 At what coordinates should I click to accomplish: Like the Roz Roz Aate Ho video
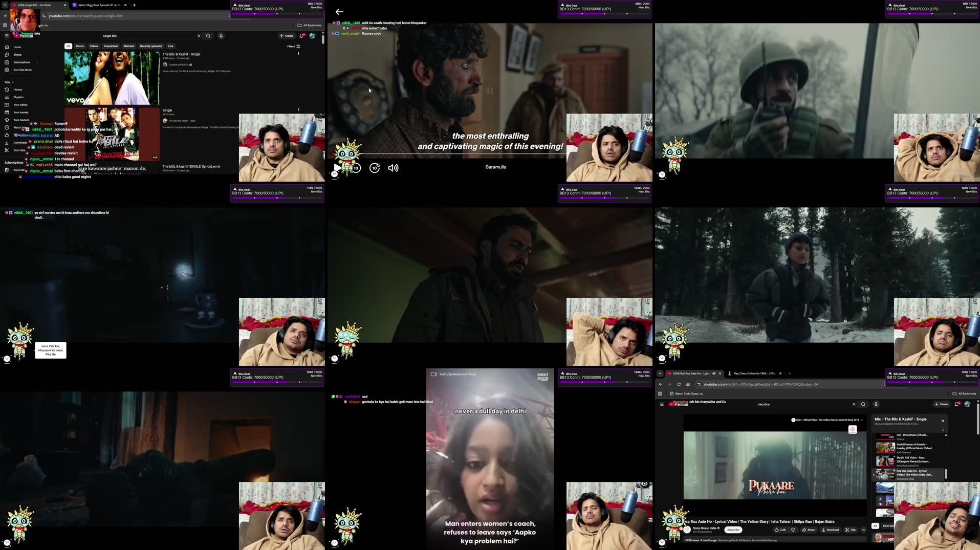click(780, 530)
